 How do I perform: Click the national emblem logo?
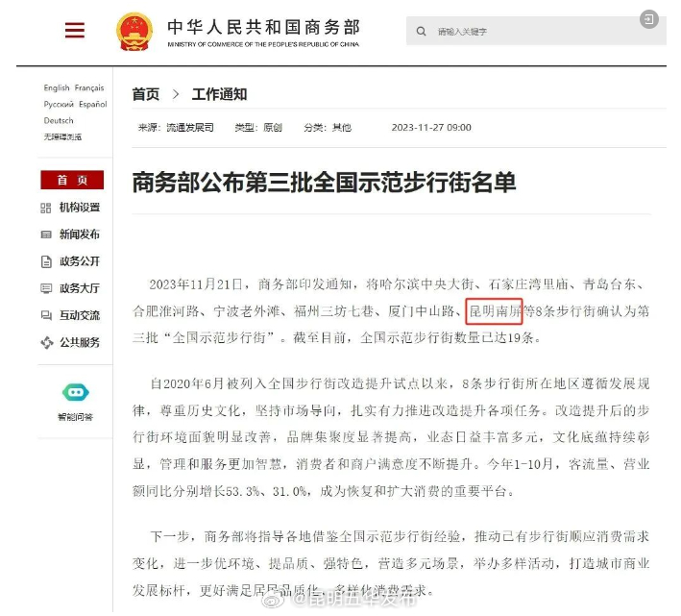coord(134,32)
